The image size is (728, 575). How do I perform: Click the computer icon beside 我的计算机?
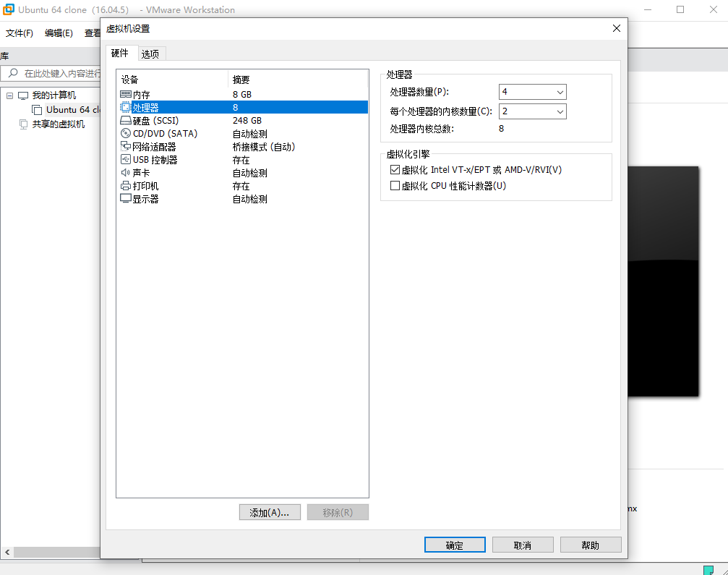pos(22,95)
